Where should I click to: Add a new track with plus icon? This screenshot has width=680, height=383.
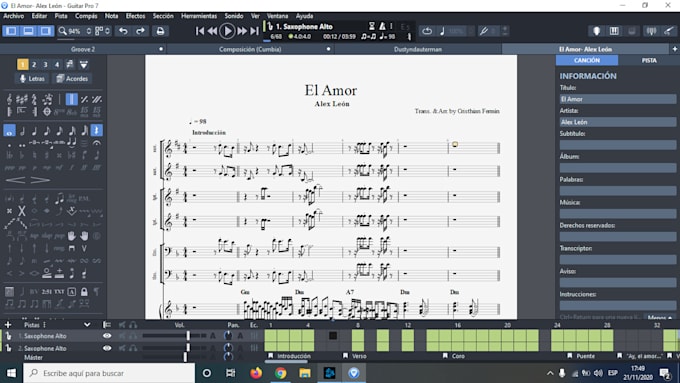point(8,324)
